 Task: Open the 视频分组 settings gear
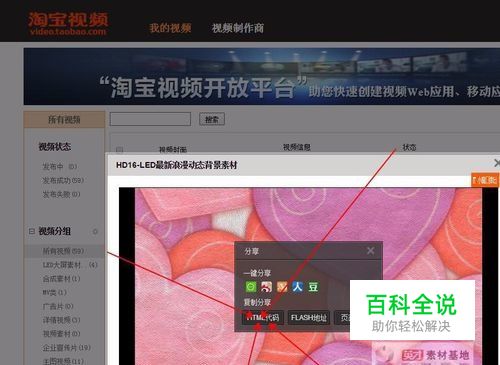tap(95, 231)
